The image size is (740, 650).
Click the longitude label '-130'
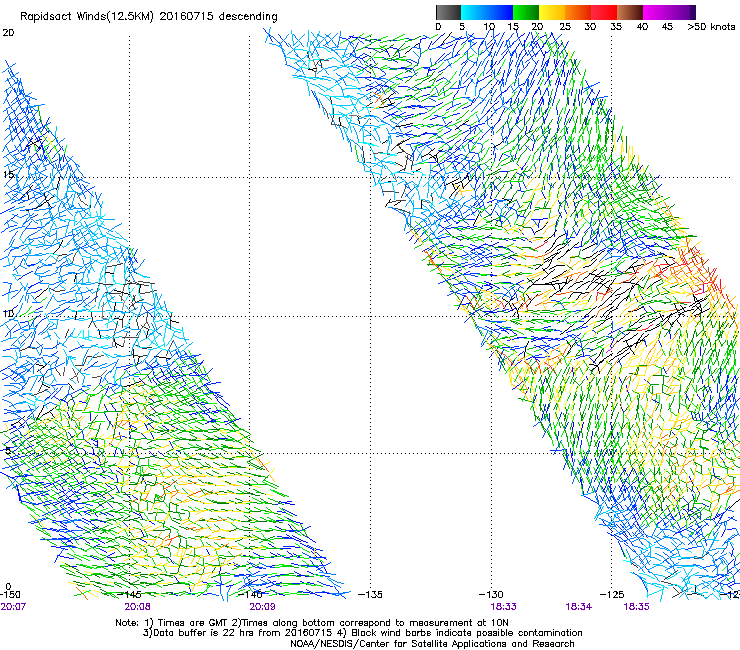(491, 595)
